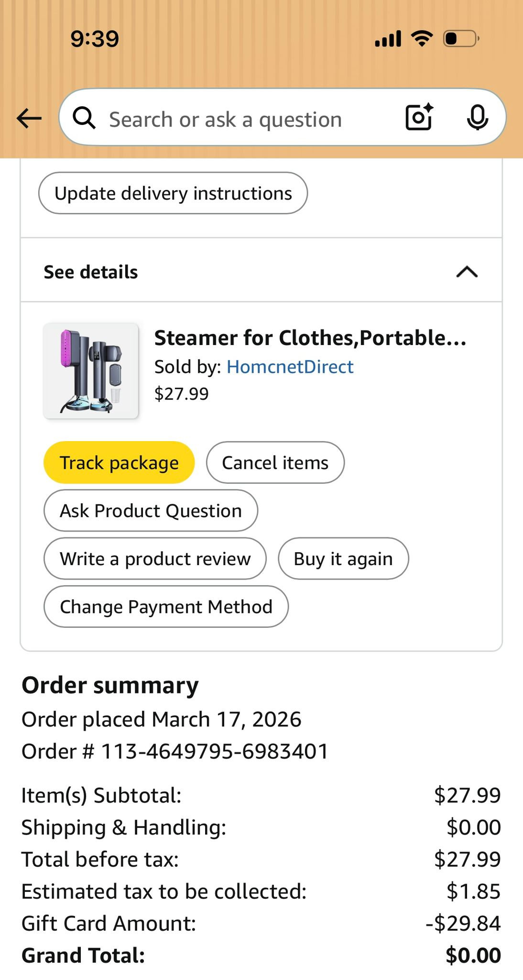The height and width of the screenshot is (980, 523).
Task: Select Cancel items button
Action: (x=275, y=463)
